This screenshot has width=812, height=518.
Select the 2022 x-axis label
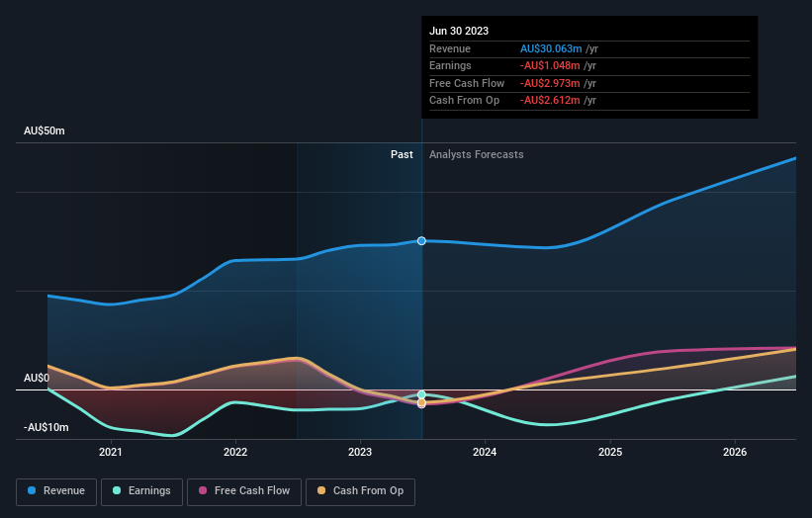pyautogui.click(x=235, y=452)
